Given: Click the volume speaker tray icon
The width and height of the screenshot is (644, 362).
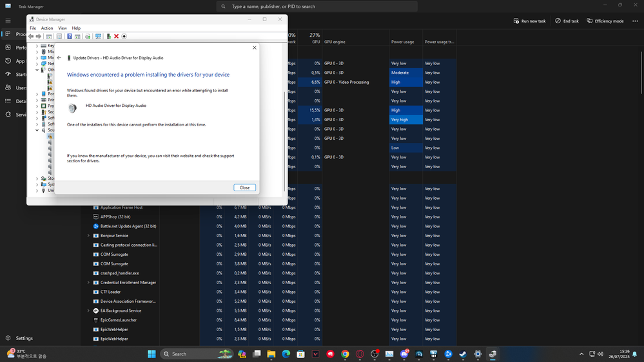Looking at the screenshot, I should (x=600, y=354).
